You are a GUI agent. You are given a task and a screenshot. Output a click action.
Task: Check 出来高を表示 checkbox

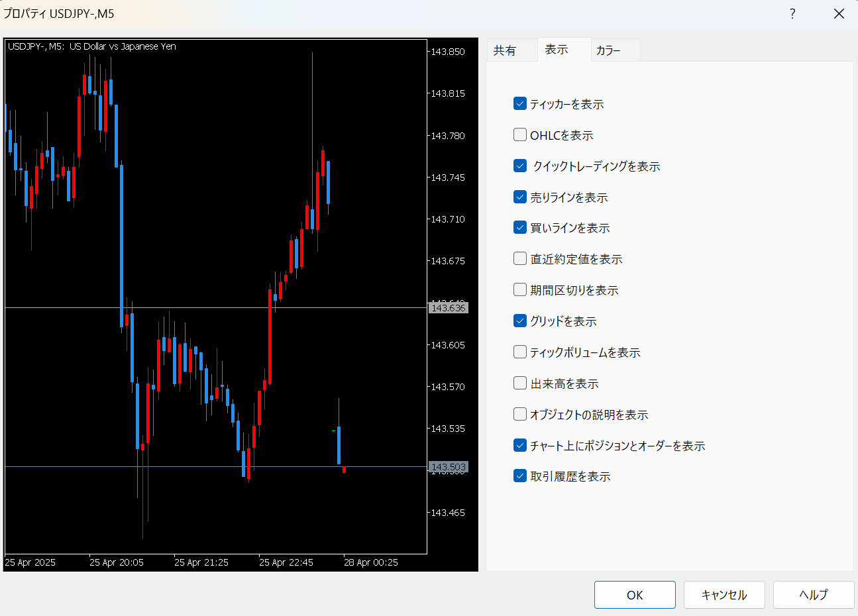pyautogui.click(x=520, y=384)
